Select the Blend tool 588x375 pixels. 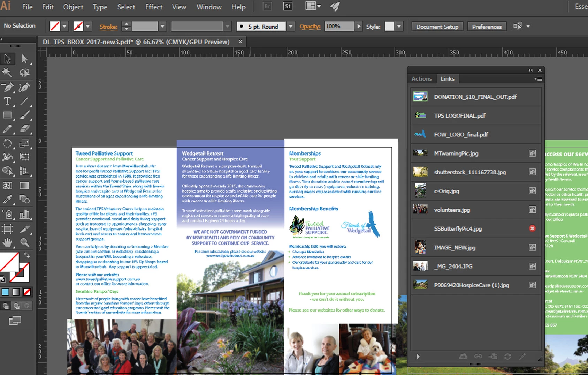24,200
